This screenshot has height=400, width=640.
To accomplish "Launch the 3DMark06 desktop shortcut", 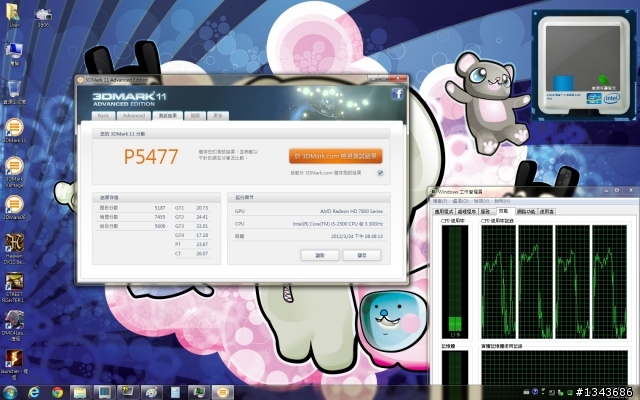I will point(14,207).
